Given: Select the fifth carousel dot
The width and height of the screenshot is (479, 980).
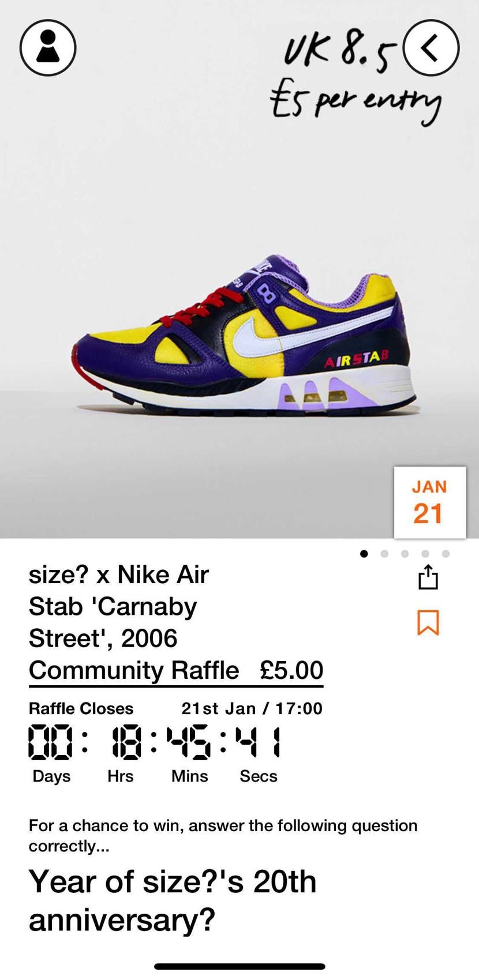Looking at the screenshot, I should (446, 554).
